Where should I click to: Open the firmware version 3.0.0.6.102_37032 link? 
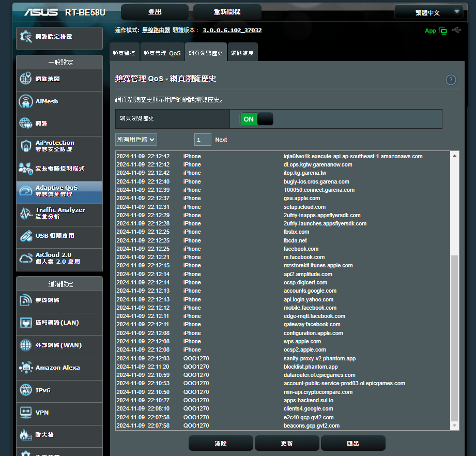[232, 30]
